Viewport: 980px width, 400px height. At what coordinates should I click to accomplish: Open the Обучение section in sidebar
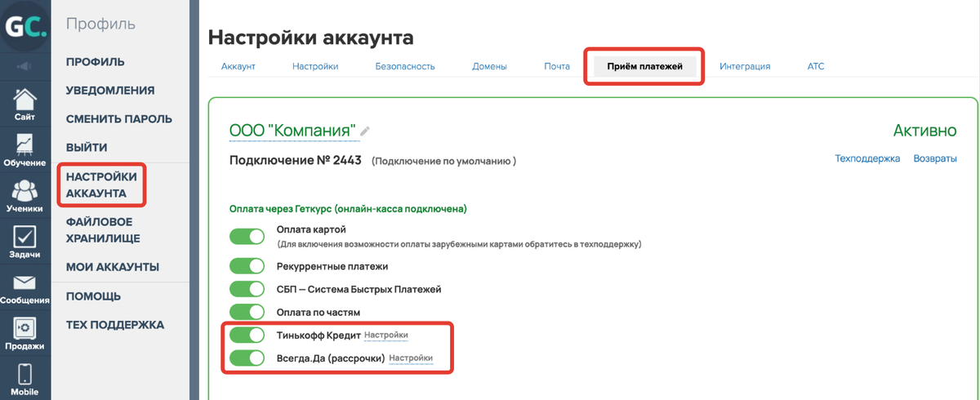coord(24,151)
